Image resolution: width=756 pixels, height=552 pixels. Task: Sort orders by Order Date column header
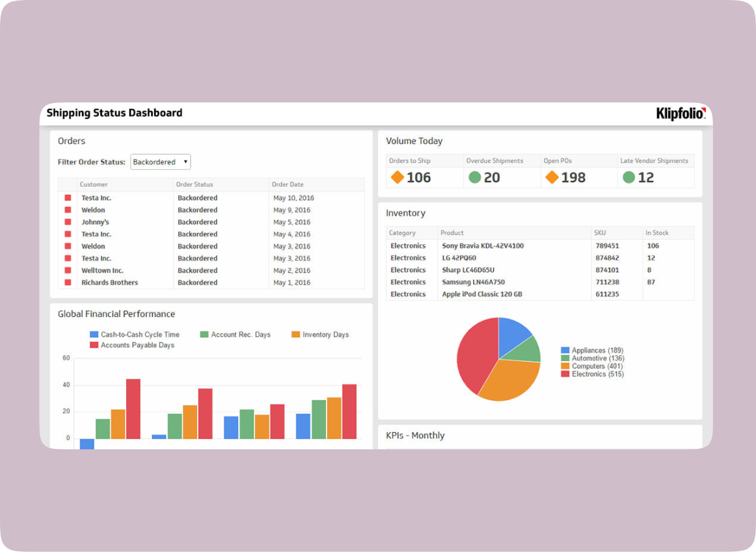tap(288, 184)
